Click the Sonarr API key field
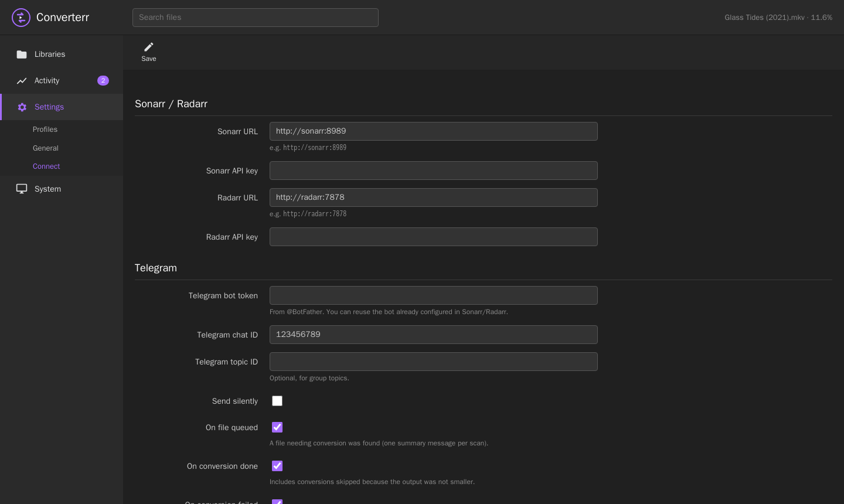The image size is (844, 504). pos(434,171)
